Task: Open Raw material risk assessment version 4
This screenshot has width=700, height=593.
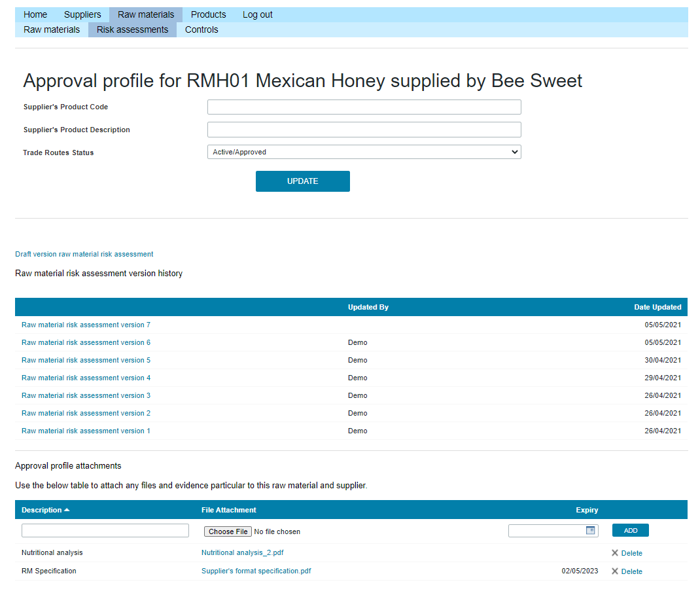Action: pyautogui.click(x=86, y=378)
